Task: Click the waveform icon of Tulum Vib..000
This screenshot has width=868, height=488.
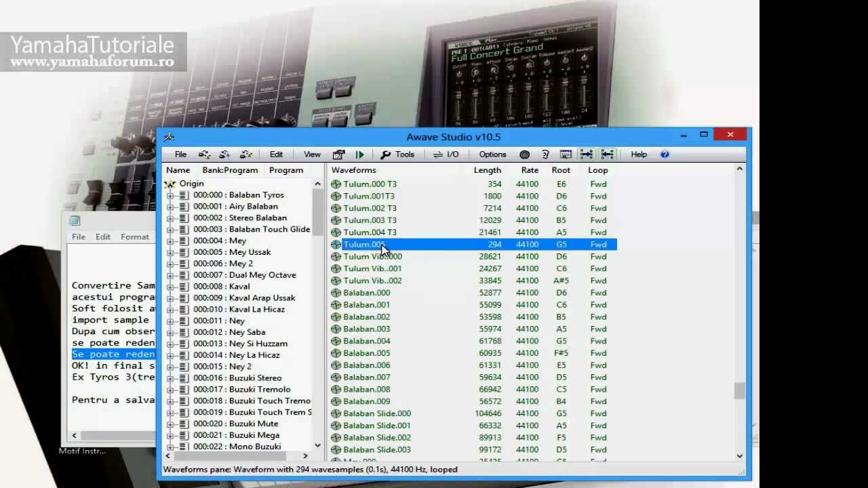Action: [336, 257]
